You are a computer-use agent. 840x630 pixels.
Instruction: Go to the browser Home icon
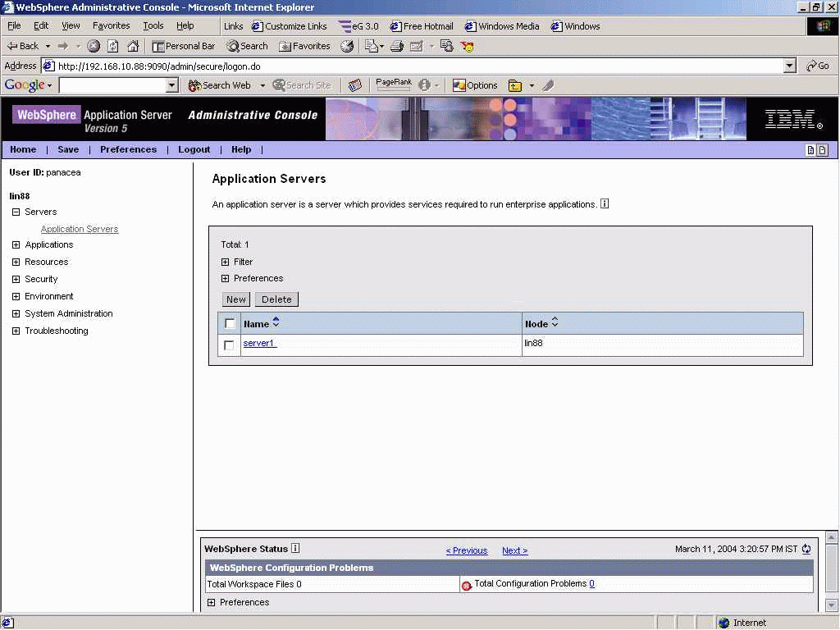[x=133, y=46]
